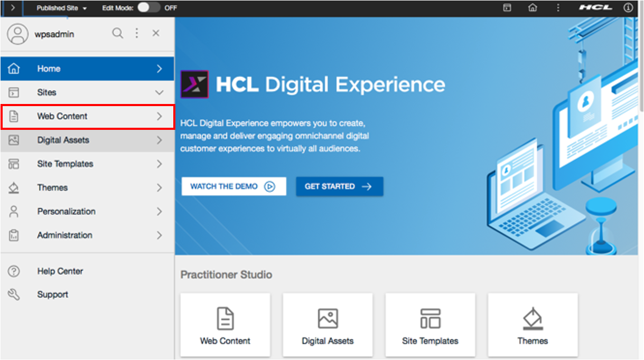
Task: Expand the Site Templates chevron
Action: coord(159,164)
